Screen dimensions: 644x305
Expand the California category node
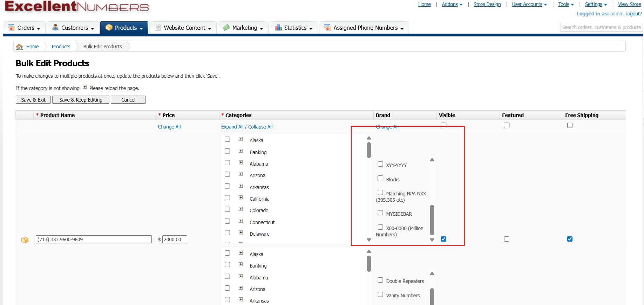[241, 197]
